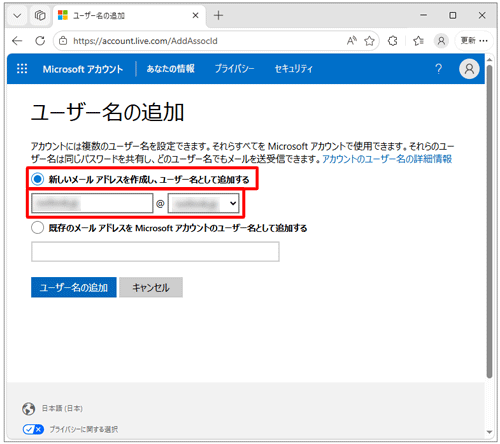Click the globe language icon
The width and height of the screenshot is (500, 444).
pos(29,408)
